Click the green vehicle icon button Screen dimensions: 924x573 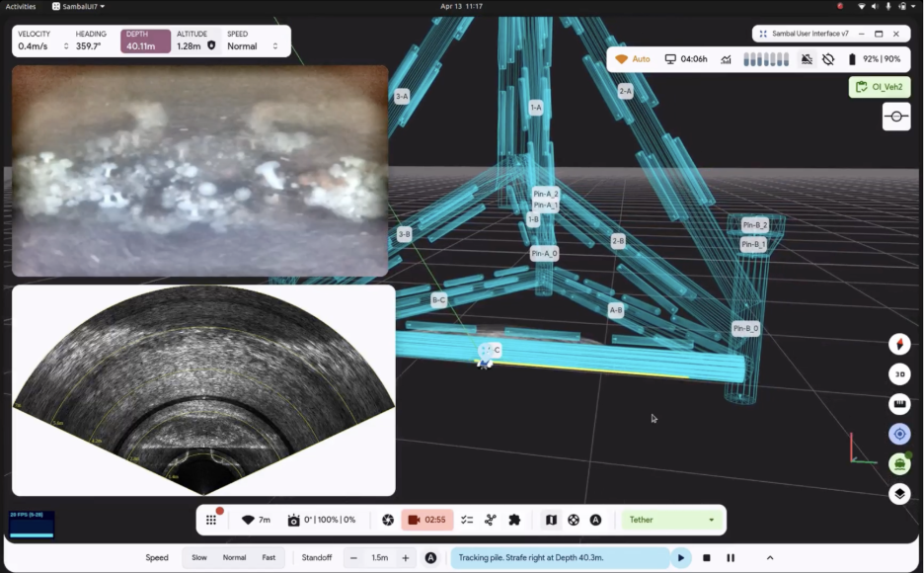(900, 464)
